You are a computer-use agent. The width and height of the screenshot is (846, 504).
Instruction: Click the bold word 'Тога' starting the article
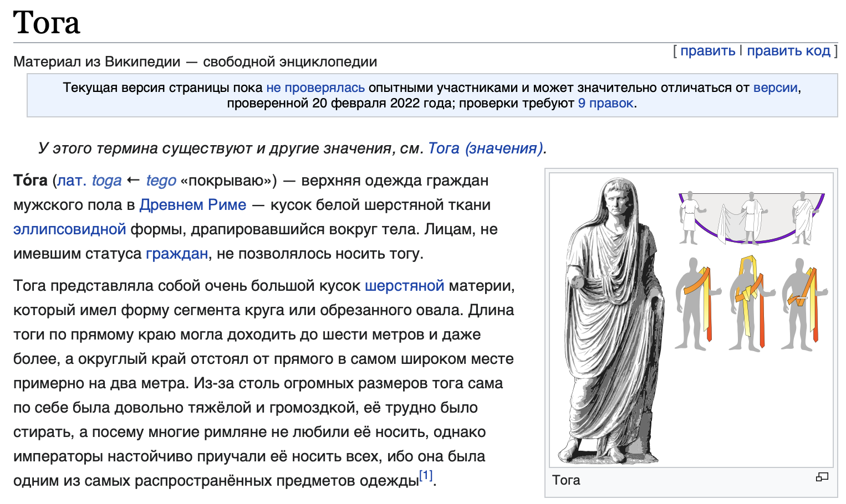click(30, 181)
